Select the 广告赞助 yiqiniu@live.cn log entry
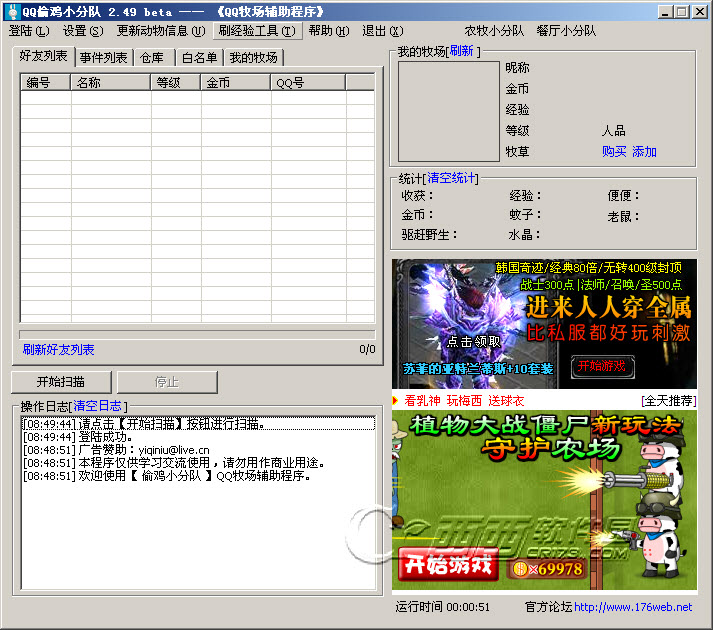This screenshot has height=630, width=713. [x=198, y=450]
